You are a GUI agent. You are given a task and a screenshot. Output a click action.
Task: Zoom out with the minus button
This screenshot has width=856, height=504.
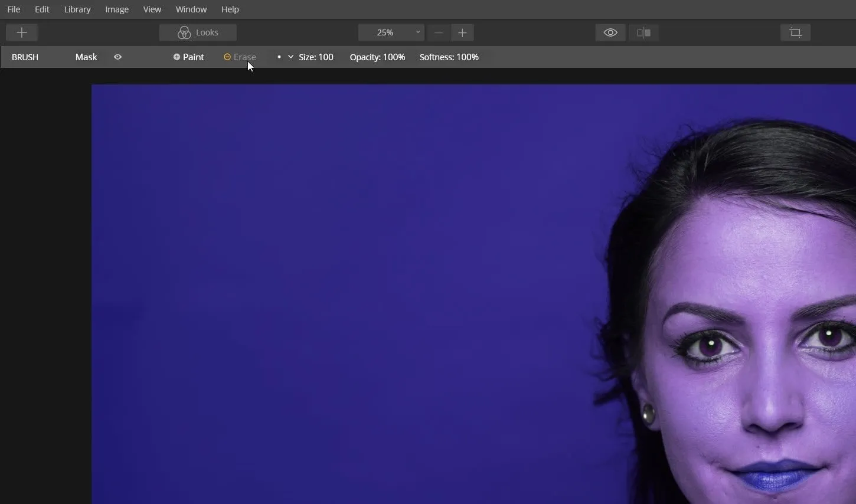tap(439, 32)
